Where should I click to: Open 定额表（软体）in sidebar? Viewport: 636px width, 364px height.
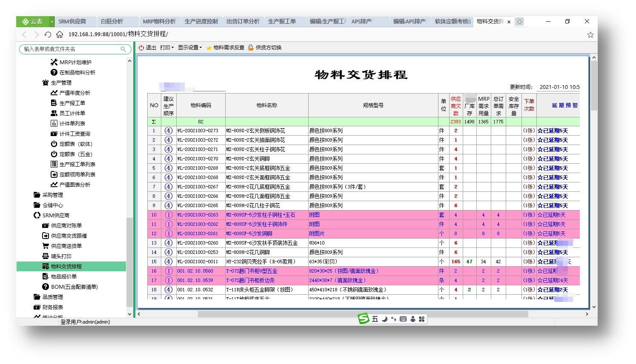point(72,144)
